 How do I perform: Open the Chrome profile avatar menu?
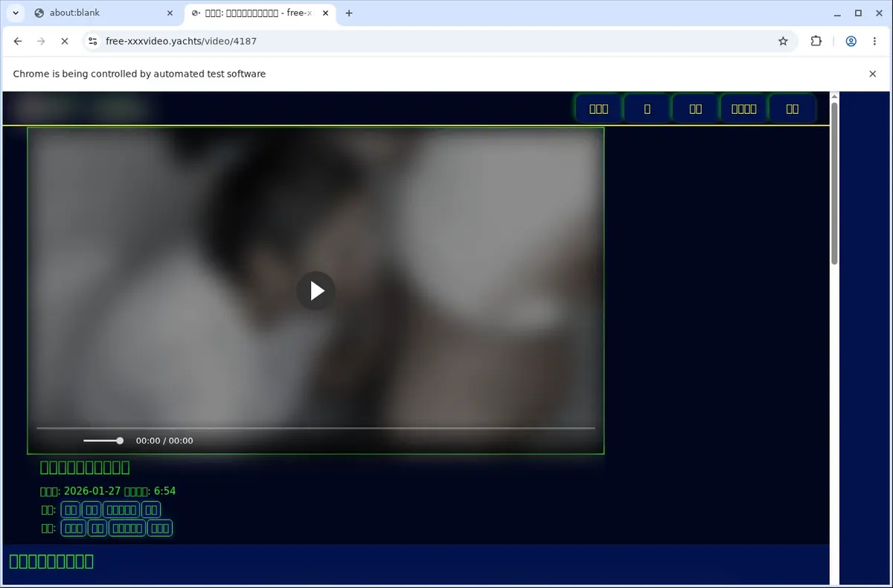pyautogui.click(x=851, y=41)
